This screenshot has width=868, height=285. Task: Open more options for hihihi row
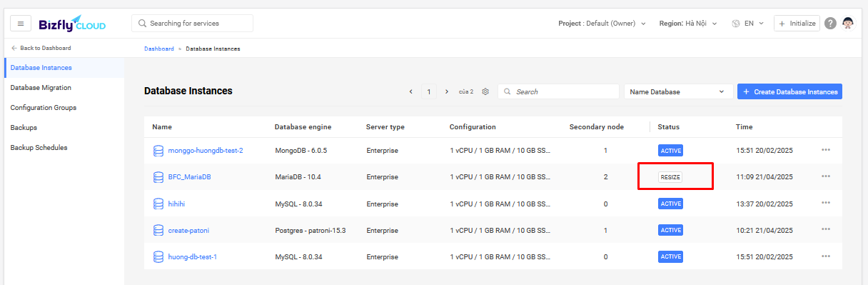(x=826, y=203)
